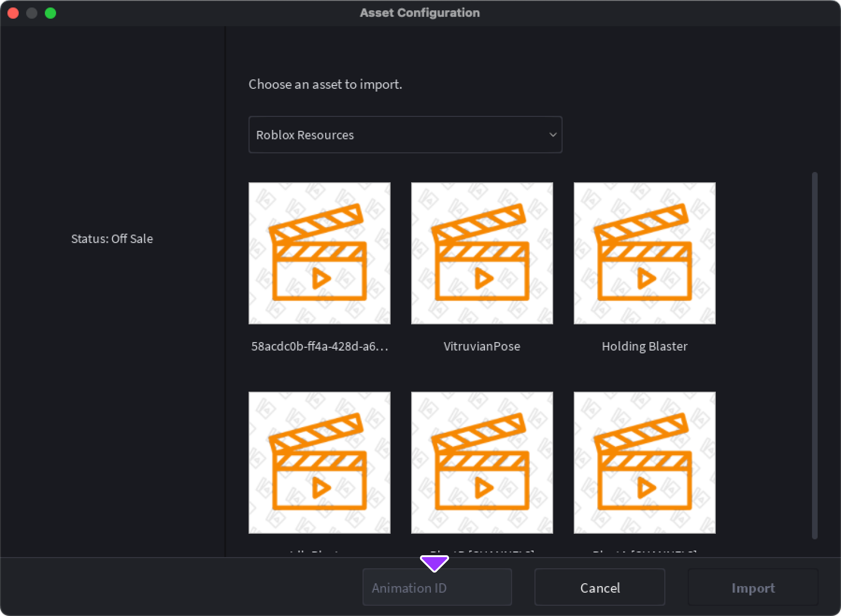Select the 58acdc0b-ff4a-428d animation thumbnail

[320, 253]
